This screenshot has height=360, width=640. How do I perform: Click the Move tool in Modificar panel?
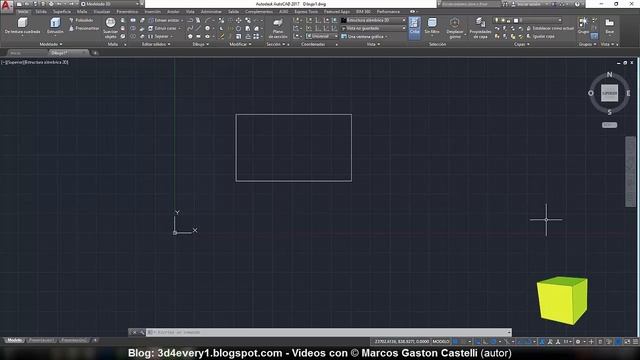point(238,20)
